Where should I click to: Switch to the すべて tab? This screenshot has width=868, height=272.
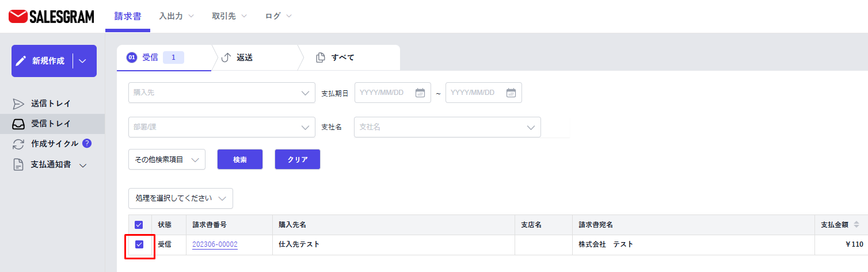click(x=342, y=58)
